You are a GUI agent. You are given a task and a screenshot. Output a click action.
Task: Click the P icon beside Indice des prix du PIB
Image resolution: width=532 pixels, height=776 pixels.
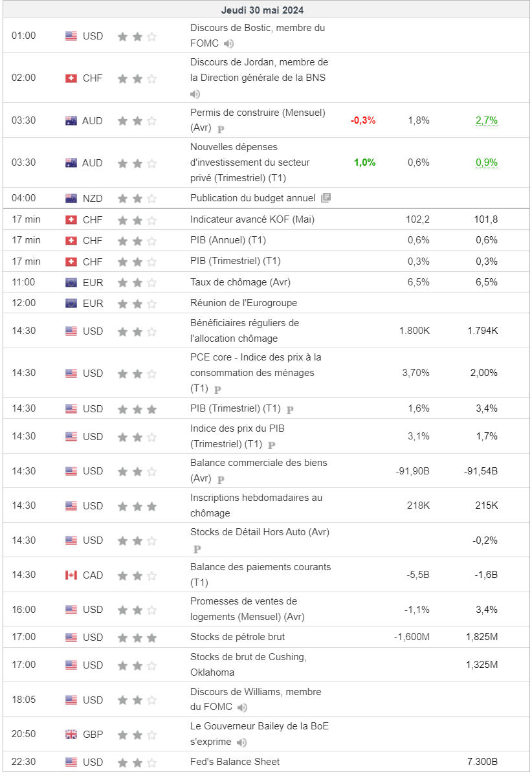[x=271, y=445]
